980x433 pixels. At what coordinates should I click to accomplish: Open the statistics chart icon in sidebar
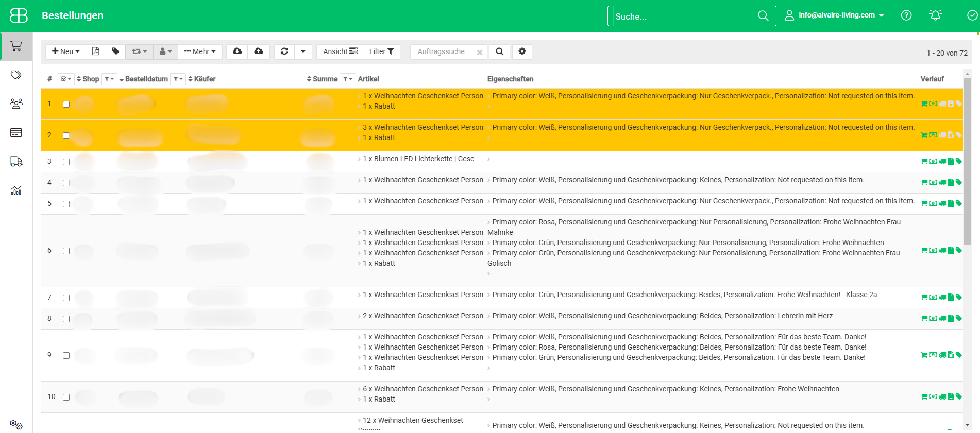click(x=16, y=190)
